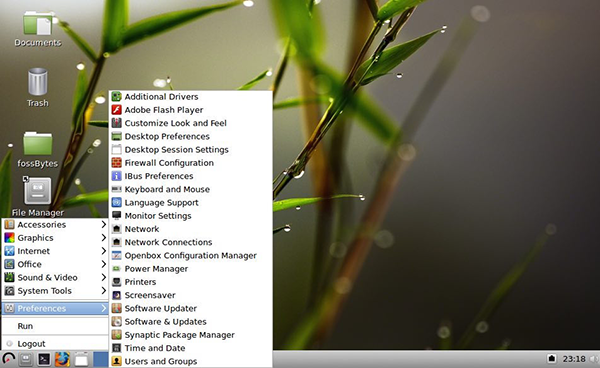Open the Internet menu category

(x=55, y=251)
